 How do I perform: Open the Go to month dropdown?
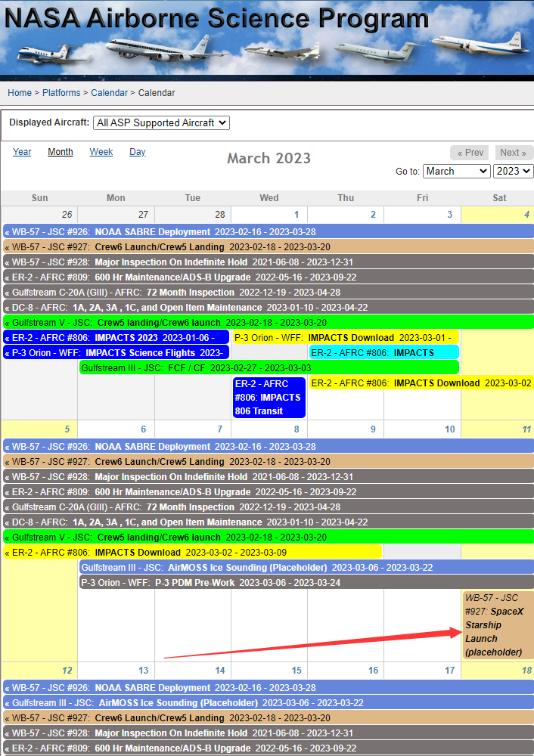(x=457, y=171)
